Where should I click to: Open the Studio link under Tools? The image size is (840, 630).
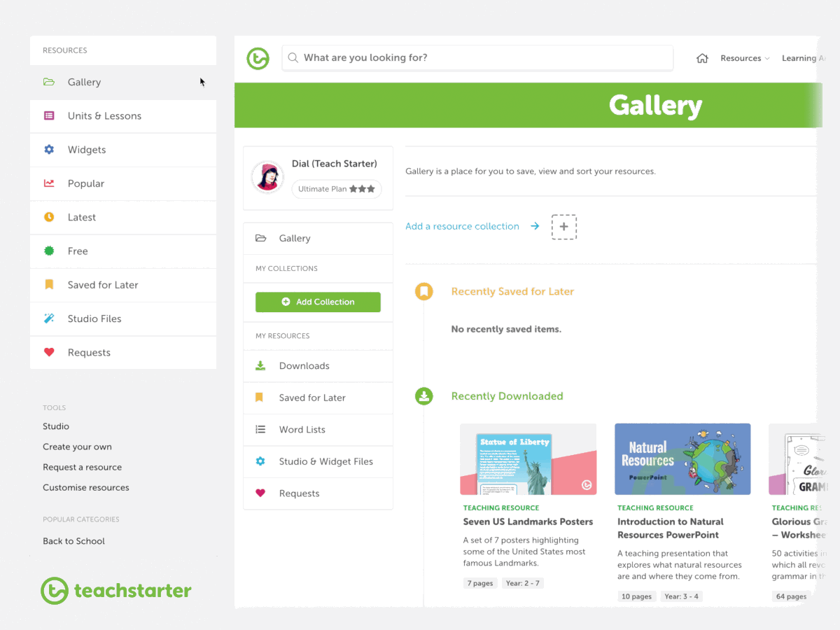pos(56,426)
